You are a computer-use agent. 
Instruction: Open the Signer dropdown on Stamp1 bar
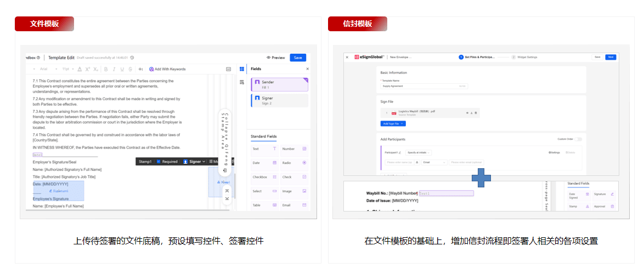[194, 161]
